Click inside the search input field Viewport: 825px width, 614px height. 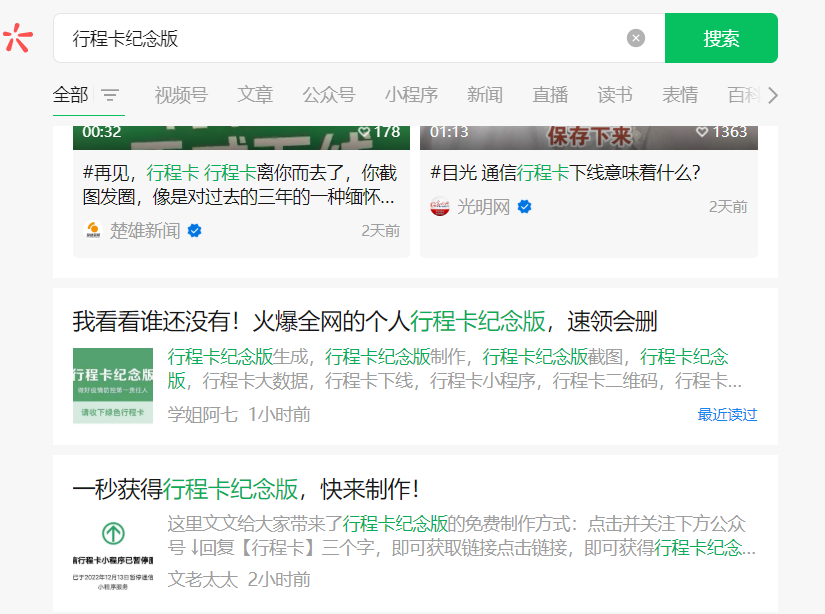pos(300,37)
